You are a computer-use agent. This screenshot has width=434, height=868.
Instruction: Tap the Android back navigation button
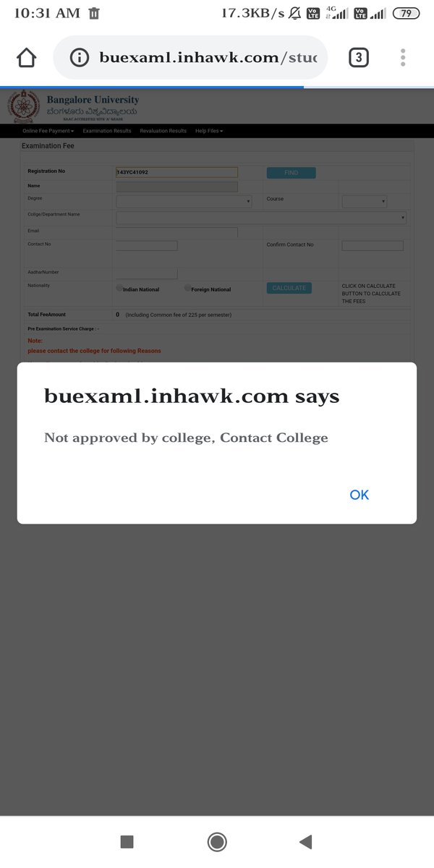305,841
